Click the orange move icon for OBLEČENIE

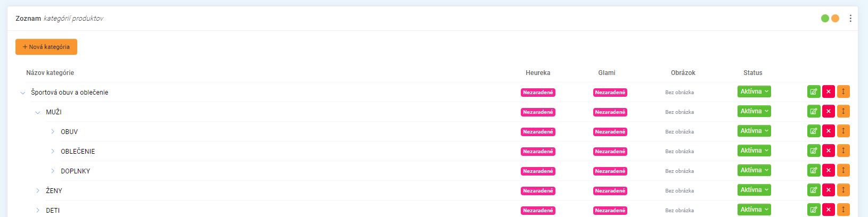(x=843, y=151)
